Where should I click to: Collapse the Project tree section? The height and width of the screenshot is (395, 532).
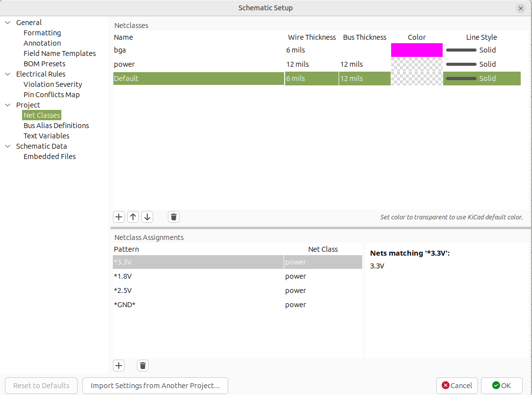click(8, 105)
